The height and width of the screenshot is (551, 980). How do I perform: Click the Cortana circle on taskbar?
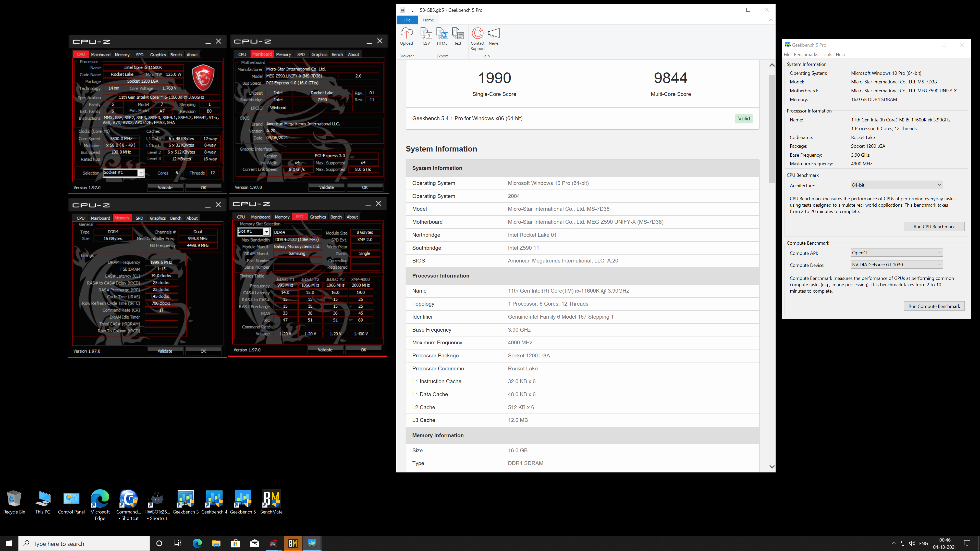[x=159, y=543]
